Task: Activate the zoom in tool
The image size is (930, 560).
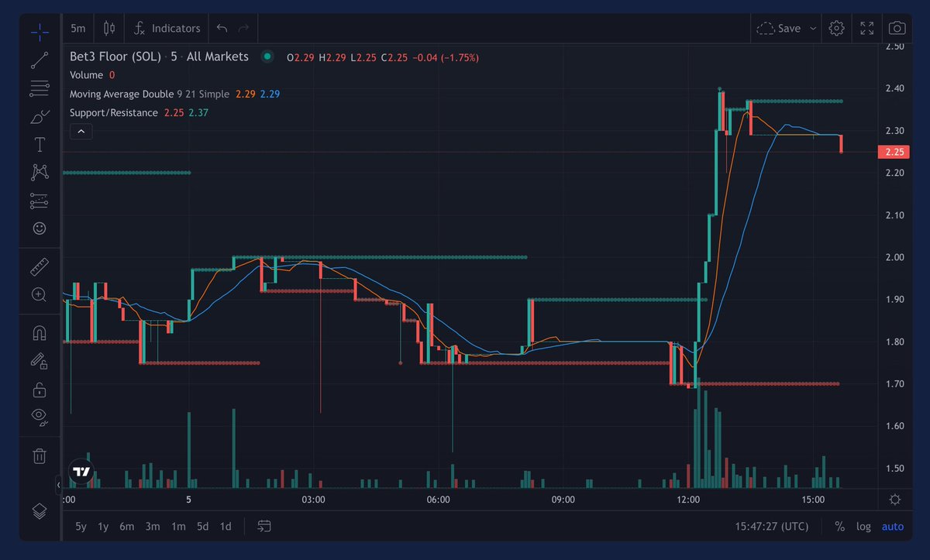Action: (40, 294)
